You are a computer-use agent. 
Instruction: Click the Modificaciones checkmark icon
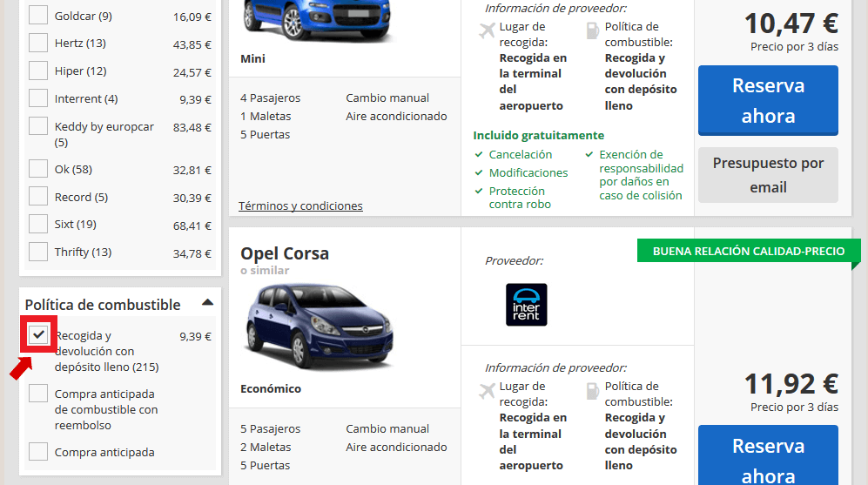479,172
